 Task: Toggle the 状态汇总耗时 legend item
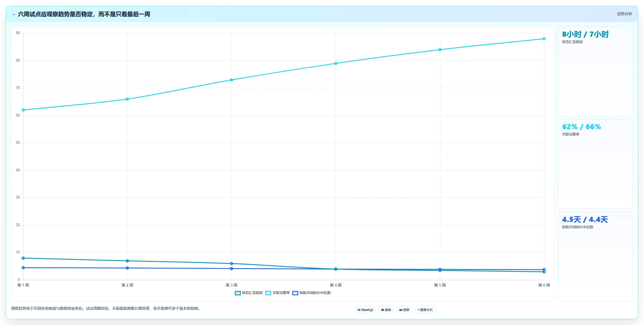pos(249,293)
